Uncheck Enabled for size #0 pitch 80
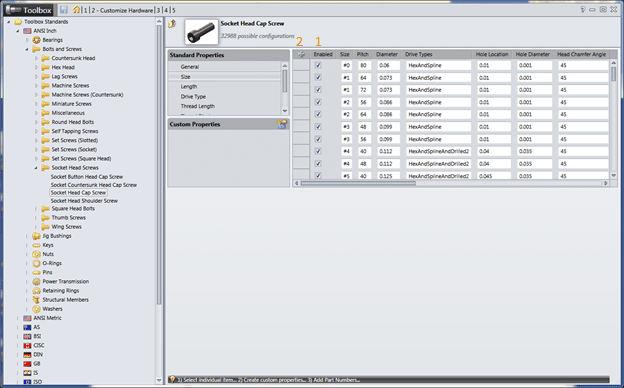Viewport: 624px width, 388px height. click(x=318, y=65)
